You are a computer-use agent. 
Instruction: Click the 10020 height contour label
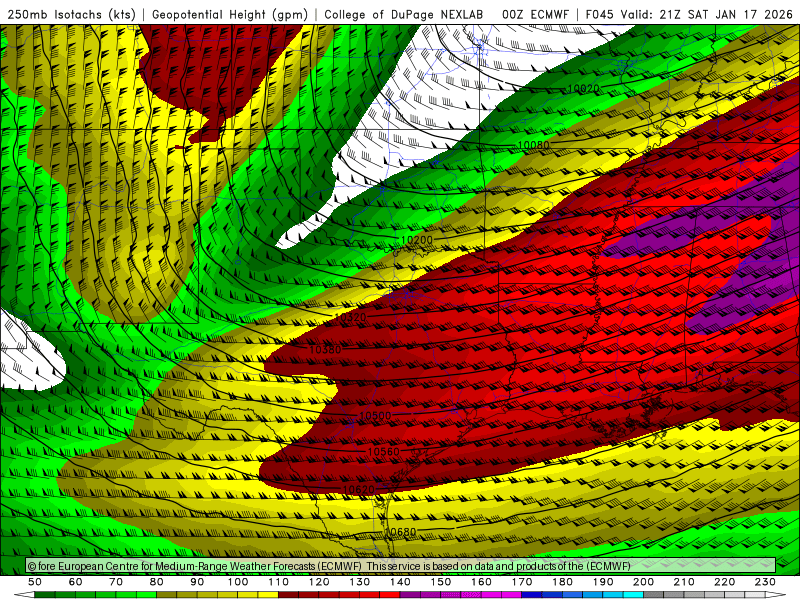[x=583, y=88]
